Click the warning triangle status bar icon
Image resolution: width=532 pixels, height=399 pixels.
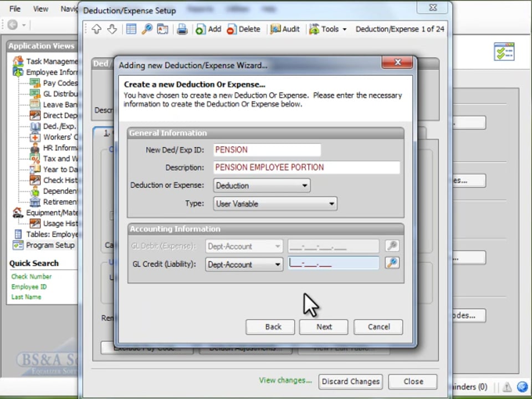[507, 387]
